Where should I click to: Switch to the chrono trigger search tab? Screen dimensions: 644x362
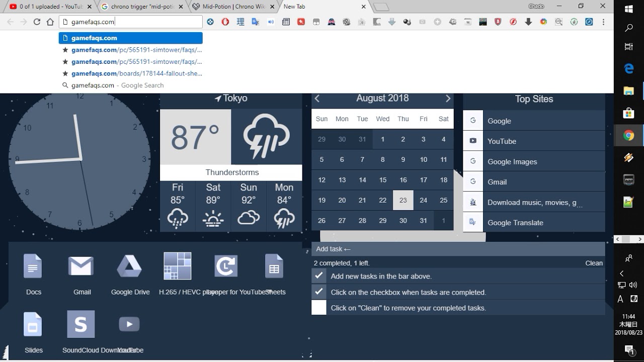click(x=142, y=7)
